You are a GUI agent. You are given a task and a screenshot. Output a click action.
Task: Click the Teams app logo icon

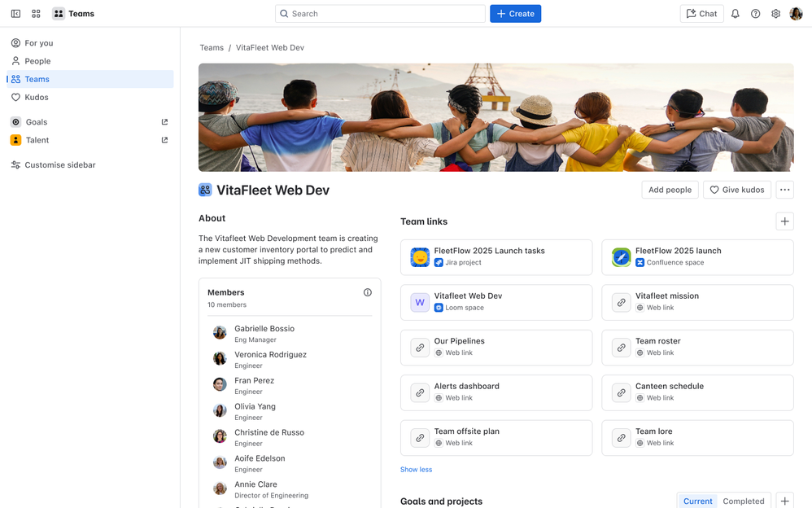59,14
